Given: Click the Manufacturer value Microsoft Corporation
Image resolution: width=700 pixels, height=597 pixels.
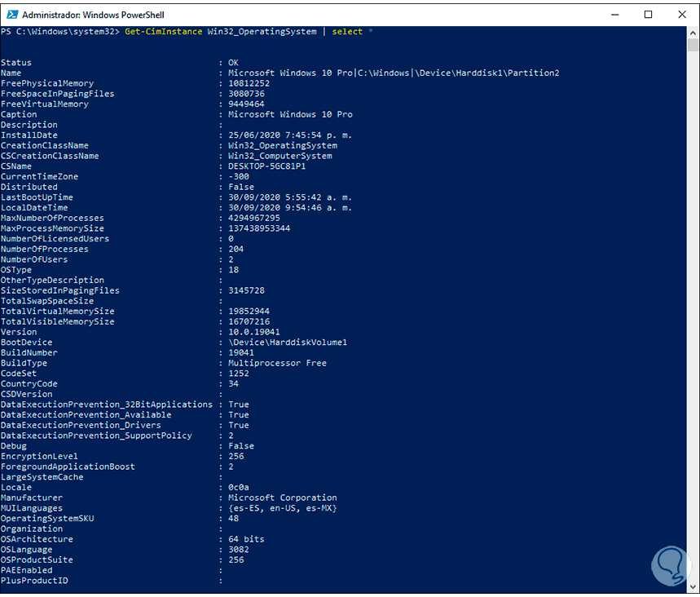Looking at the screenshot, I should [x=282, y=497].
